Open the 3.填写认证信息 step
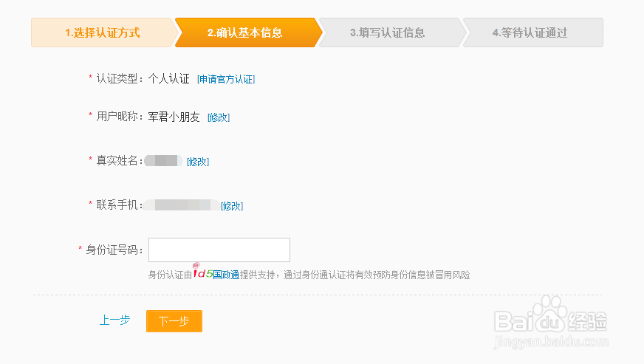Screen dimensions: 644x364 387,32
